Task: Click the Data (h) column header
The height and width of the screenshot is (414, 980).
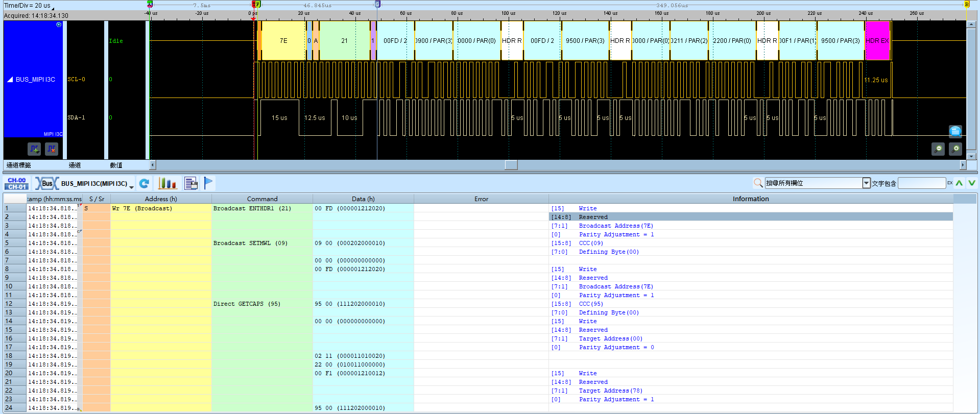Action: (363, 199)
